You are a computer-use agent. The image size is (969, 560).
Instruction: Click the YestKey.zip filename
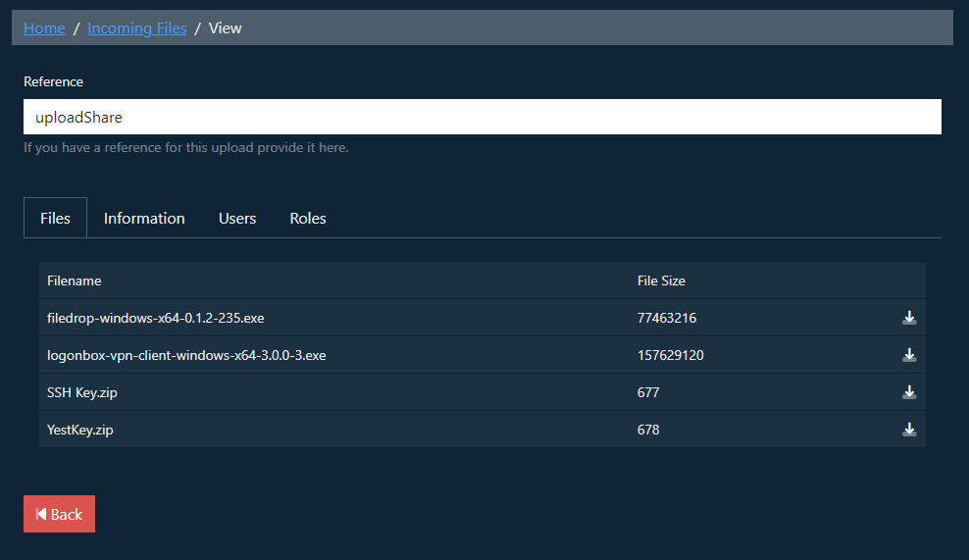click(79, 430)
